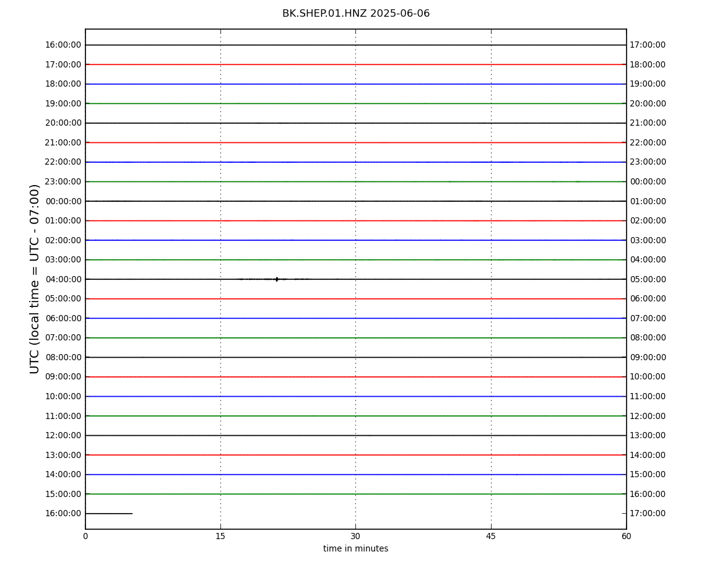
Task: Click the left-axis label 01:00:00
Action: [63, 221]
